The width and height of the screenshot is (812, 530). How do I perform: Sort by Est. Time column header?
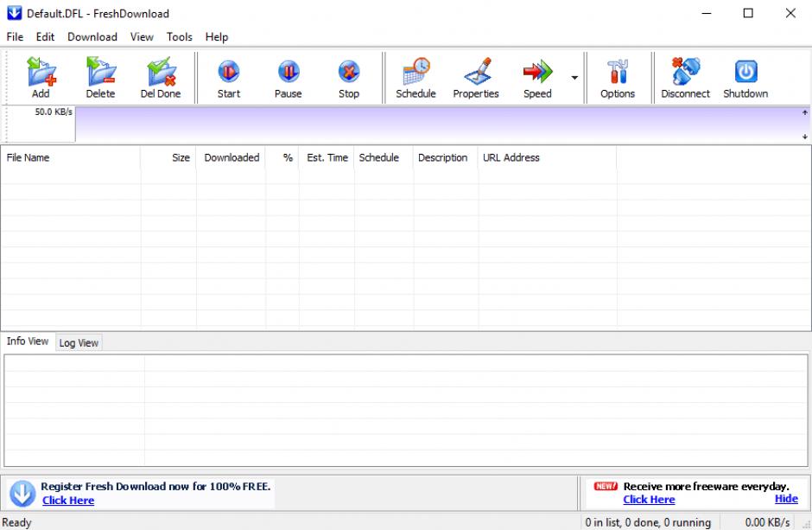coord(327,157)
